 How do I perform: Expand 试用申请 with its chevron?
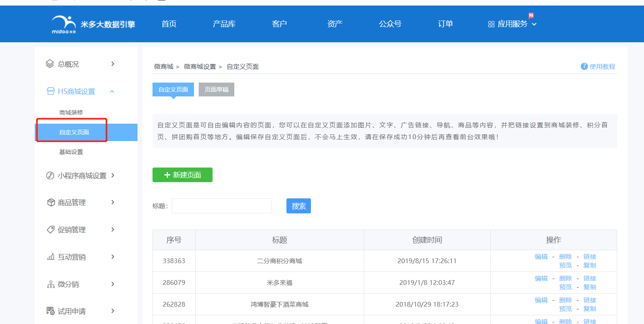point(113,311)
